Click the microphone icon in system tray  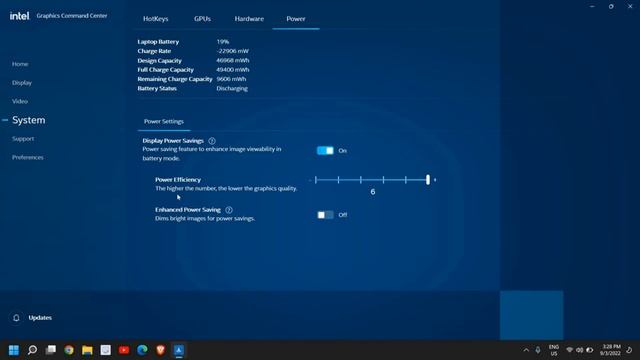pos(538,350)
